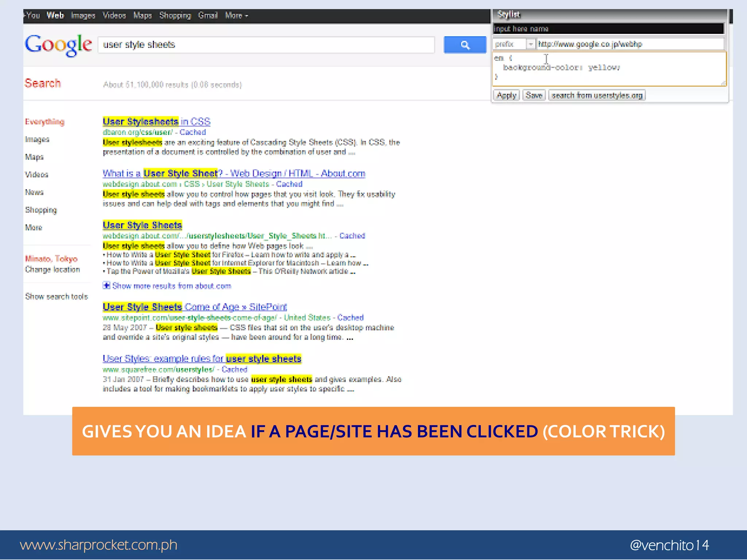Click the @venchito14 footer handle
747x560 pixels.
point(669,545)
